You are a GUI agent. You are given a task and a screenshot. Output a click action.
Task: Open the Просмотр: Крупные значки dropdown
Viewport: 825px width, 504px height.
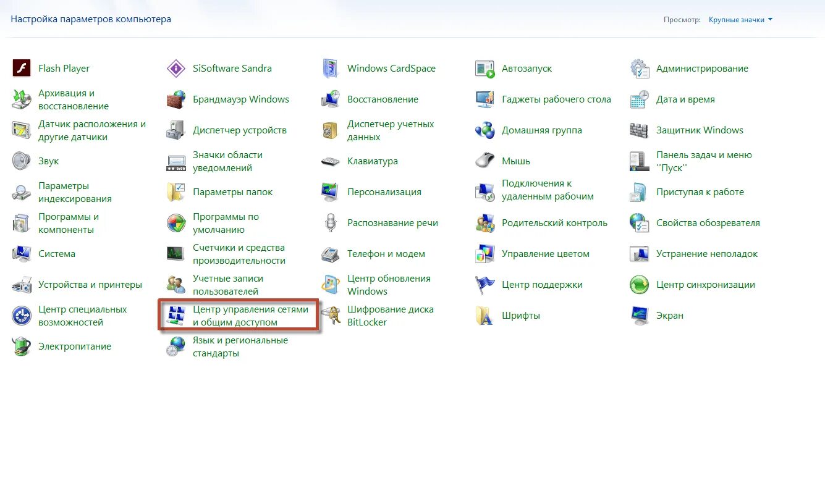point(741,20)
